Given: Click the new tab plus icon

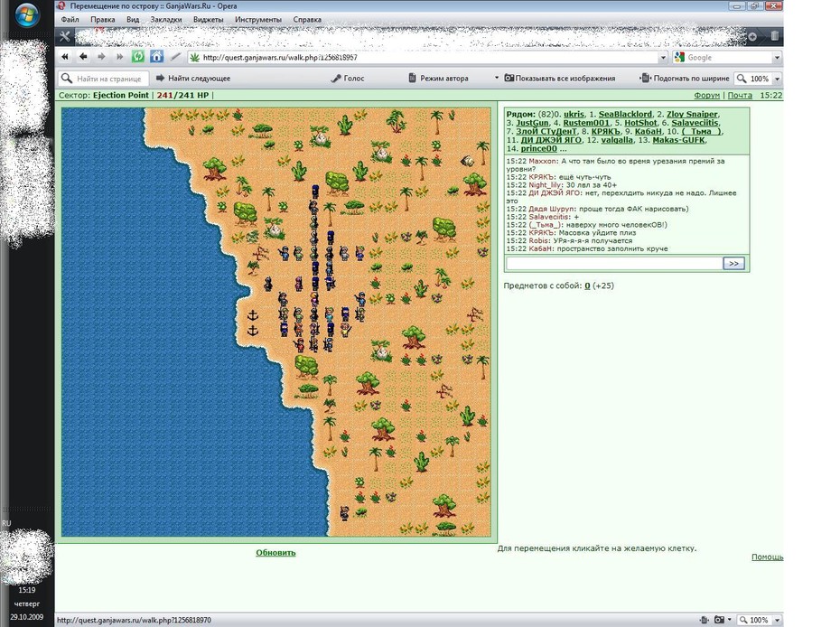Looking at the screenshot, I should pos(752,36).
